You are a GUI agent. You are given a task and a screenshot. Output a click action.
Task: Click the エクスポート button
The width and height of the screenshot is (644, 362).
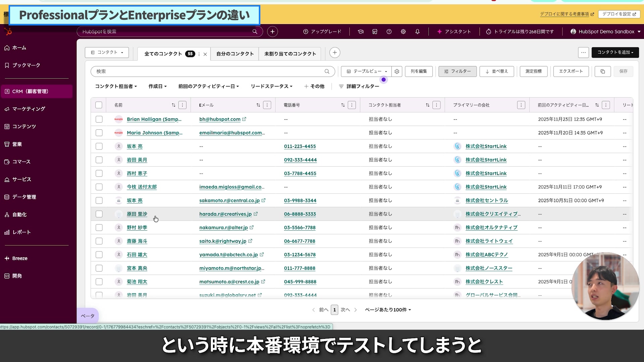coord(571,71)
